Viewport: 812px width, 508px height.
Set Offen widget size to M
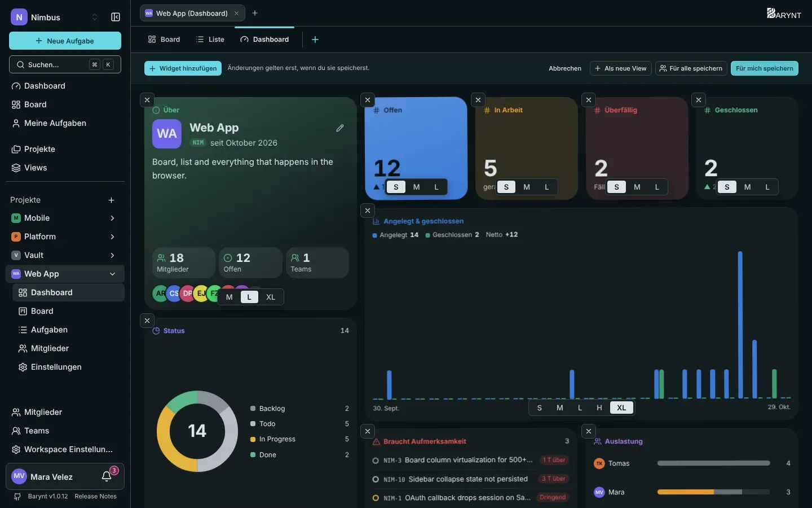pos(416,187)
